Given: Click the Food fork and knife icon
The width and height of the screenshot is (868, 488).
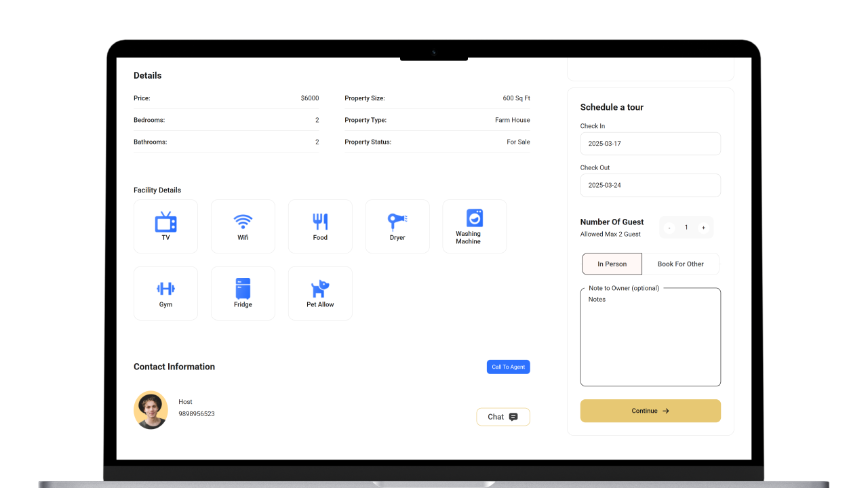Looking at the screenshot, I should click(320, 222).
